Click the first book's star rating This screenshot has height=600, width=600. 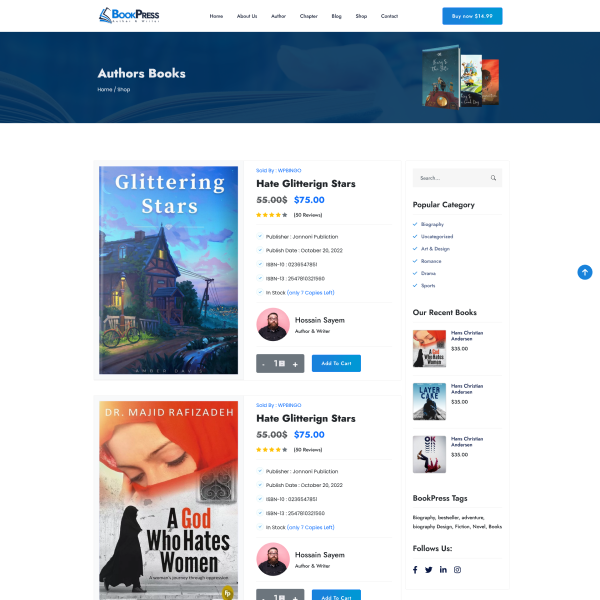tap(272, 215)
